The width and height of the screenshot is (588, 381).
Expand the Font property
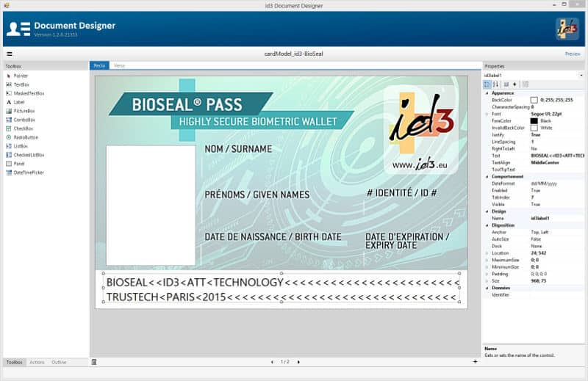point(487,114)
